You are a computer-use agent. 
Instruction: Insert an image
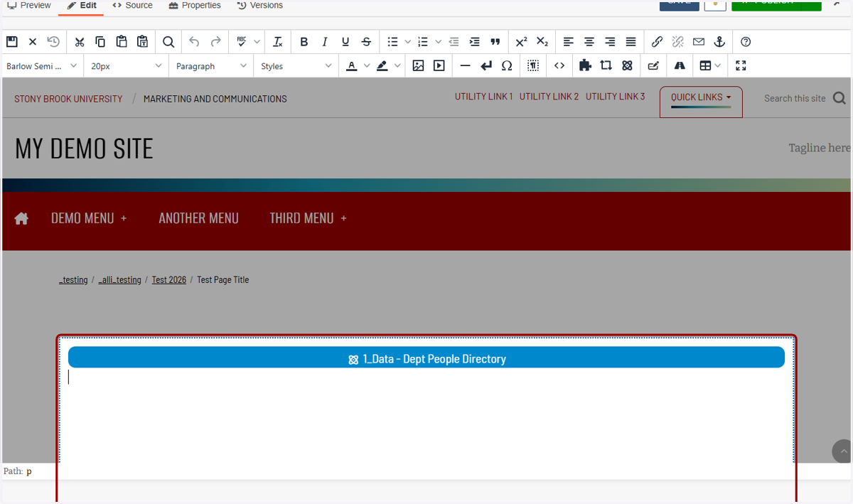(x=418, y=65)
